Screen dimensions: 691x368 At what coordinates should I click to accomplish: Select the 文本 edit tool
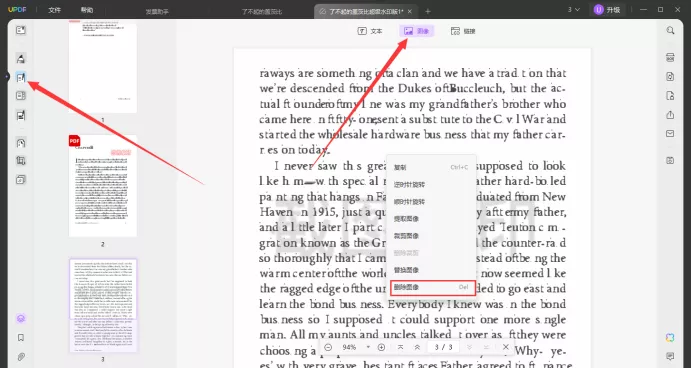pos(370,31)
